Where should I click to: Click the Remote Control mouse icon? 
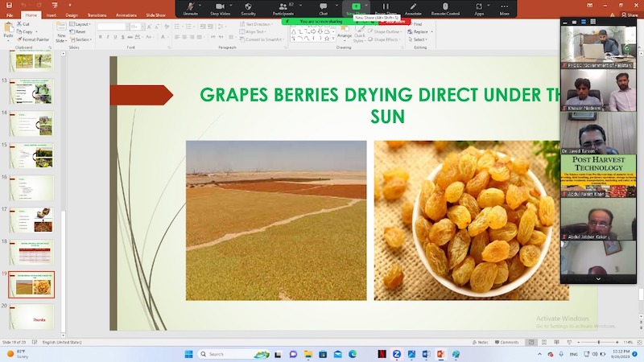click(445, 6)
